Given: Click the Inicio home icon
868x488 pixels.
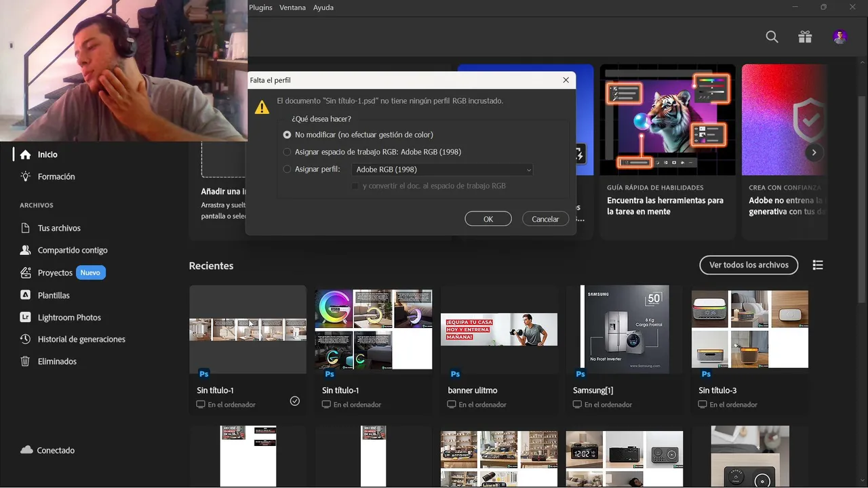Looking at the screenshot, I should (26, 155).
